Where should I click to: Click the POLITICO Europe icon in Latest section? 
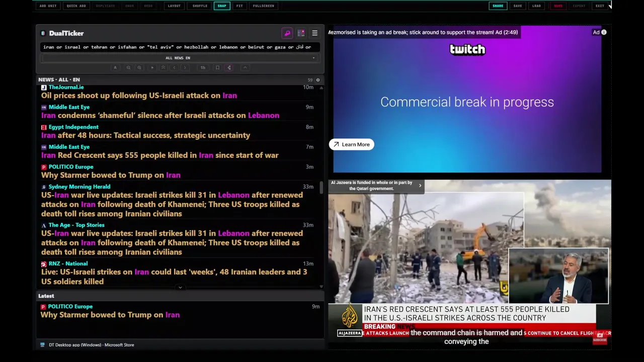43,307
